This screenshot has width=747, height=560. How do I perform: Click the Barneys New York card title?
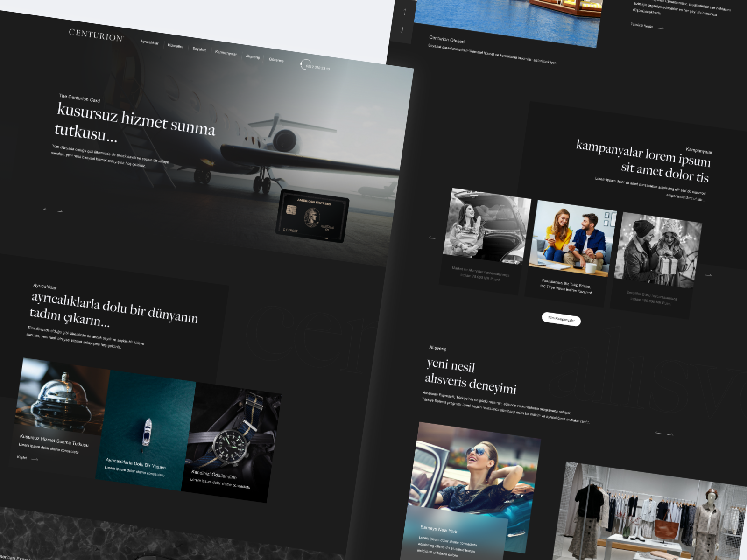point(439,529)
